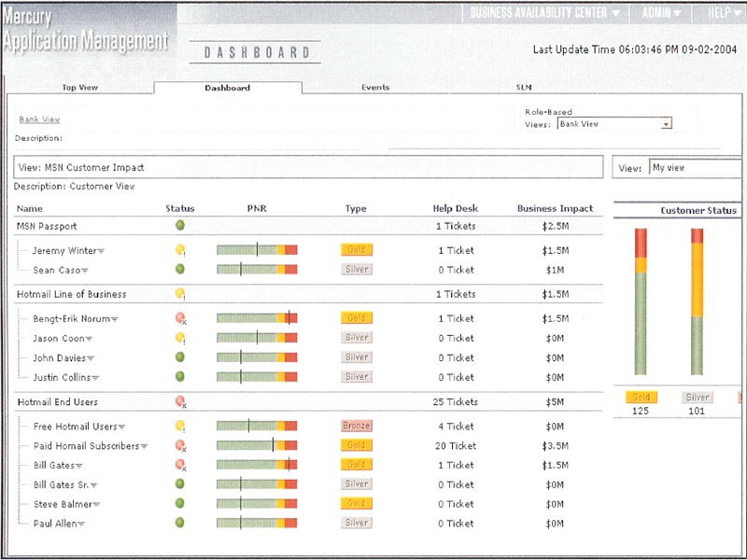Click the red status icon for Bill Gates
This screenshot has width=747, height=560.
pyautogui.click(x=180, y=464)
